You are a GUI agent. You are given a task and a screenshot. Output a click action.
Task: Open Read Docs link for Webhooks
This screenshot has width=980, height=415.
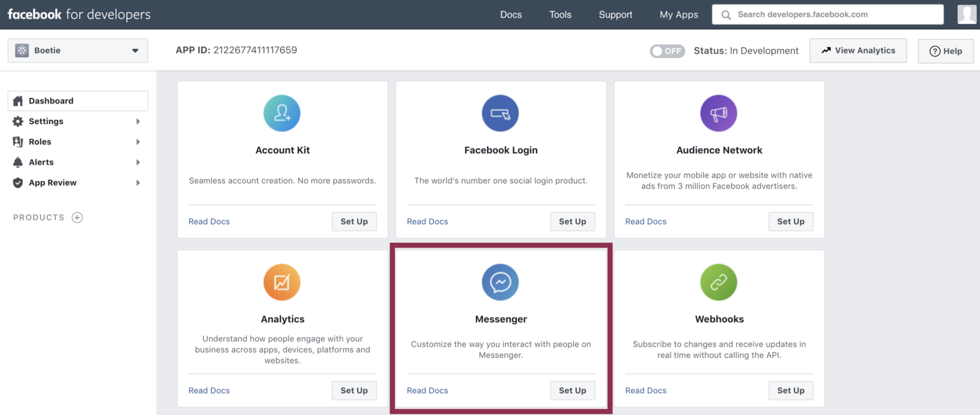point(646,391)
